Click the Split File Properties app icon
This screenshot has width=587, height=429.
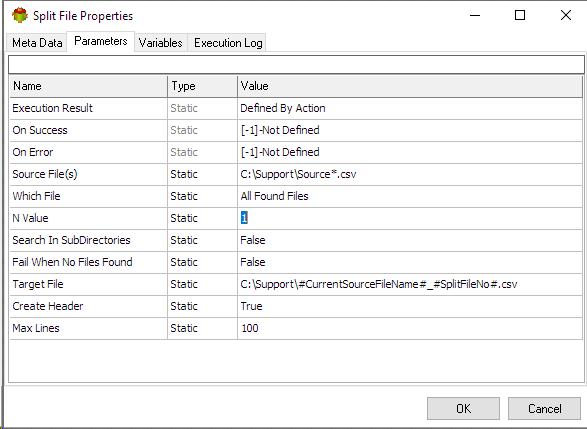click(19, 16)
